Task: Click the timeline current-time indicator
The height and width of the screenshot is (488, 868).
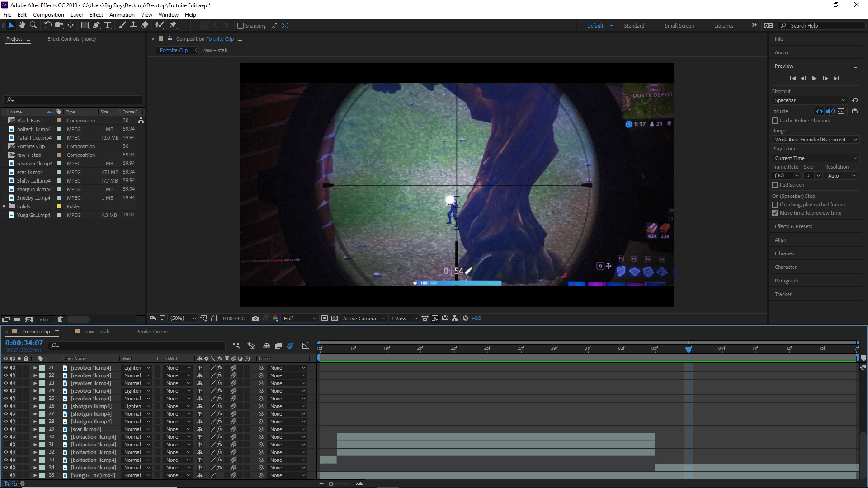Action: tap(689, 349)
